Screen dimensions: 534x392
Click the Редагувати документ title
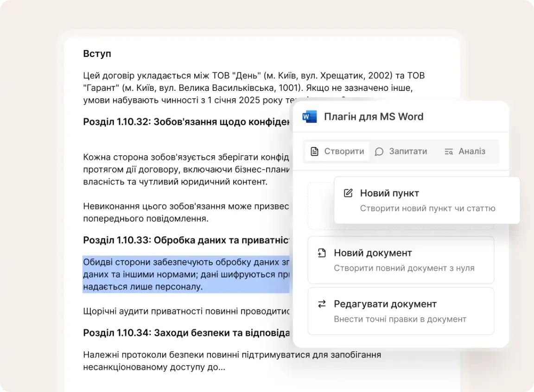(x=385, y=304)
